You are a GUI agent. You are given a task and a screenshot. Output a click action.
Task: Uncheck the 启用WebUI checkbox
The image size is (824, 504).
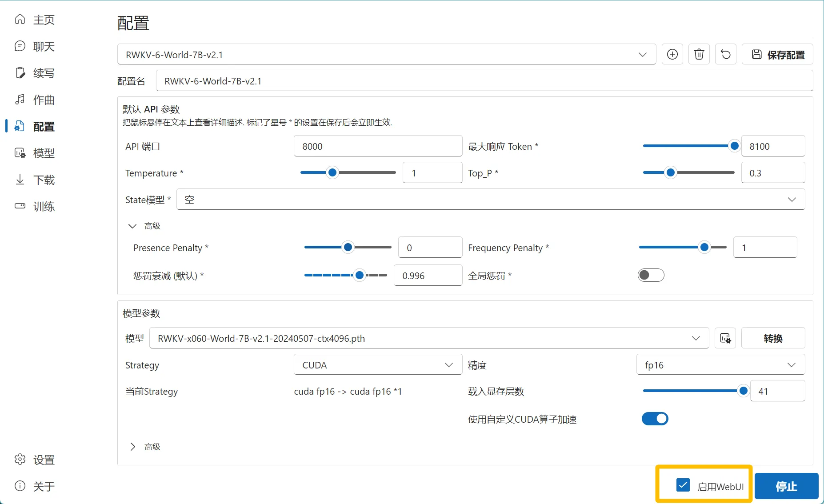pyautogui.click(x=683, y=485)
